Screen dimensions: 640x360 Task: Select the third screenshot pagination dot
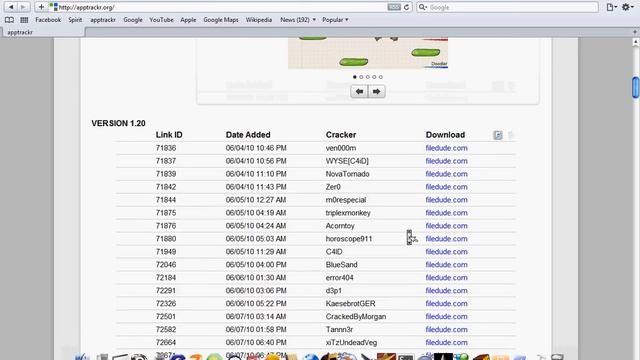pos(368,77)
